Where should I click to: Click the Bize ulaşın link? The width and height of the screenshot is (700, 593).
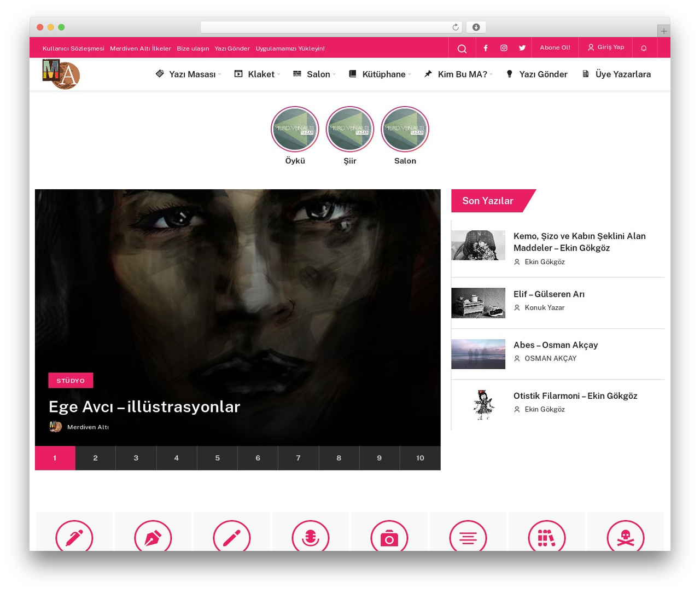[x=193, y=49]
